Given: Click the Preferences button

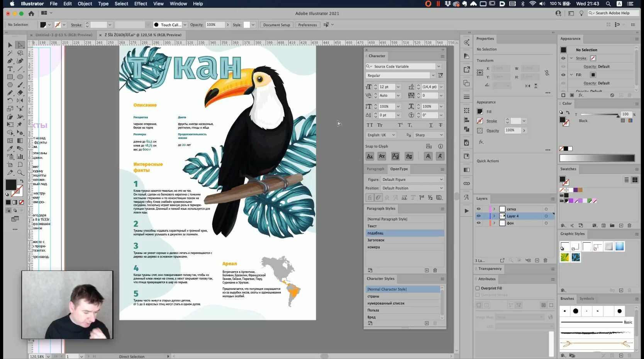Looking at the screenshot, I should click(x=307, y=25).
